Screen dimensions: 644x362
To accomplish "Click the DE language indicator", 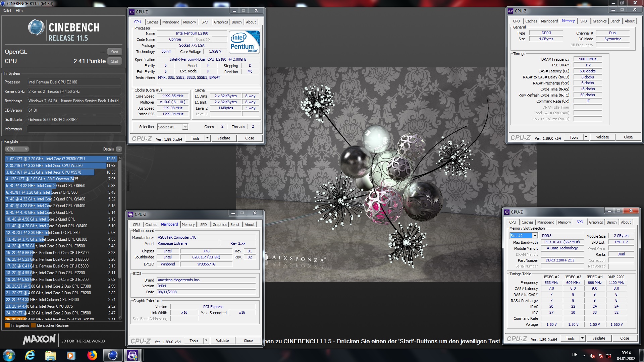I will click(575, 355).
